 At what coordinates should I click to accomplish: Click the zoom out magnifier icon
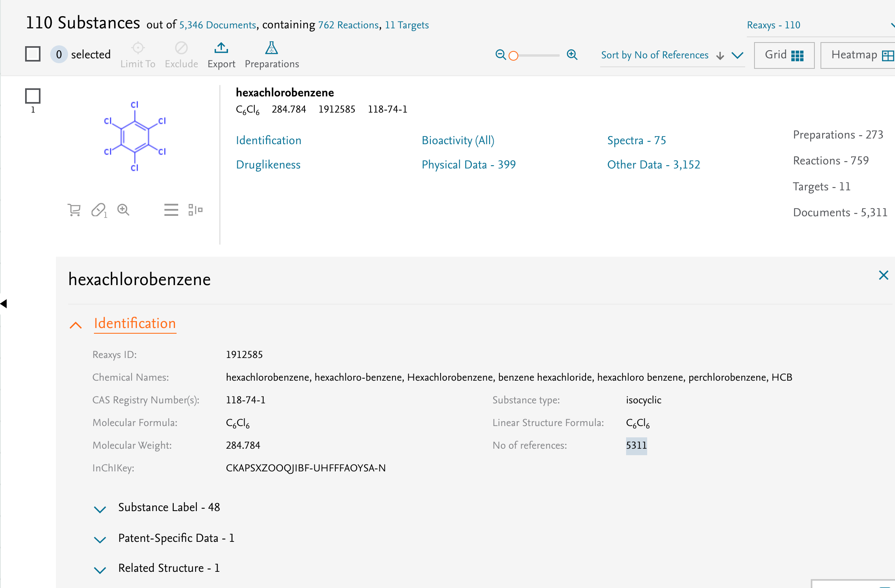pyautogui.click(x=501, y=55)
